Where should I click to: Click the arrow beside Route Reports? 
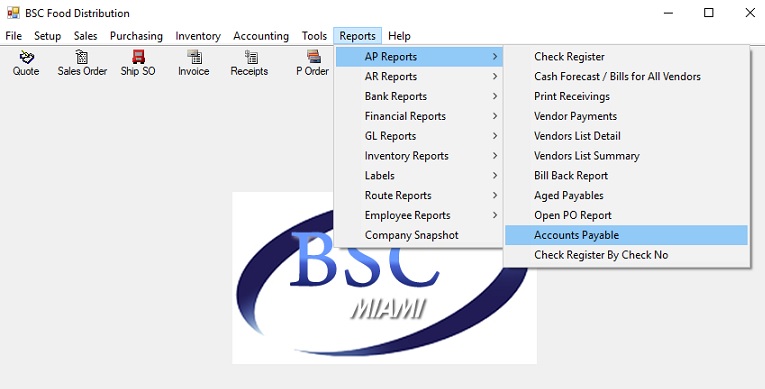pos(495,196)
